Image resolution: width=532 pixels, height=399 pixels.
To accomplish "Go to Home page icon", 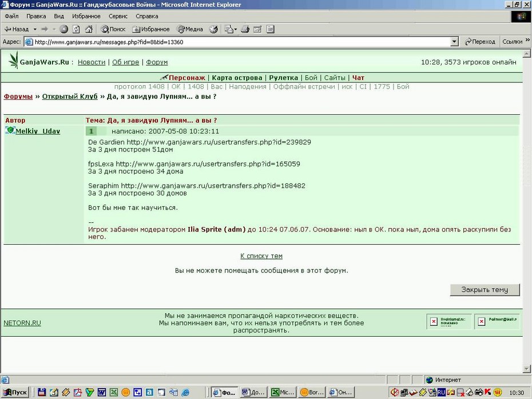I will [89, 29].
